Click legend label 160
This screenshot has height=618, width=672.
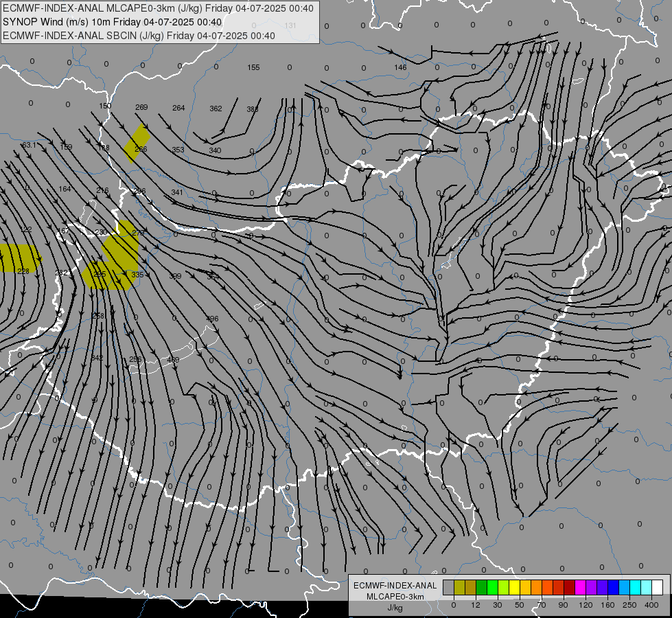(607, 605)
